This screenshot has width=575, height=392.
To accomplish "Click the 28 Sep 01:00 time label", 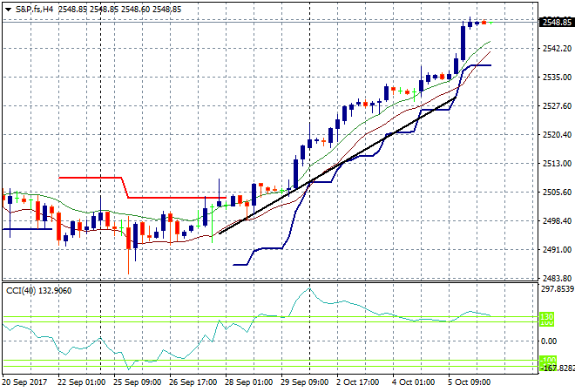I will click(248, 382).
